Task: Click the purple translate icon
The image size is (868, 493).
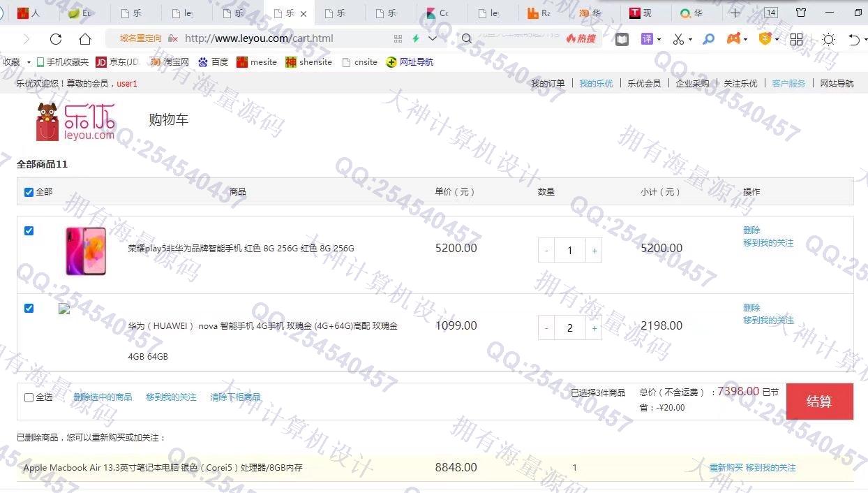Action: [647, 39]
